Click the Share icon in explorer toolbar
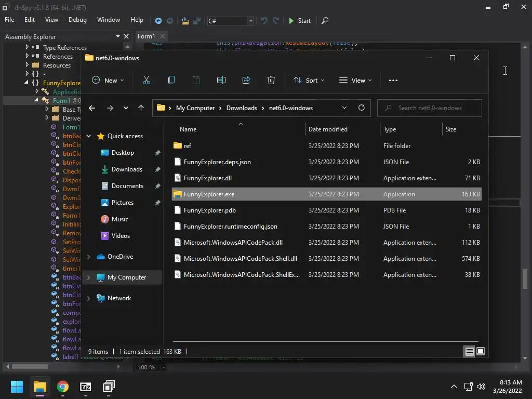Viewport: 532px width, 399px height. [x=246, y=81]
